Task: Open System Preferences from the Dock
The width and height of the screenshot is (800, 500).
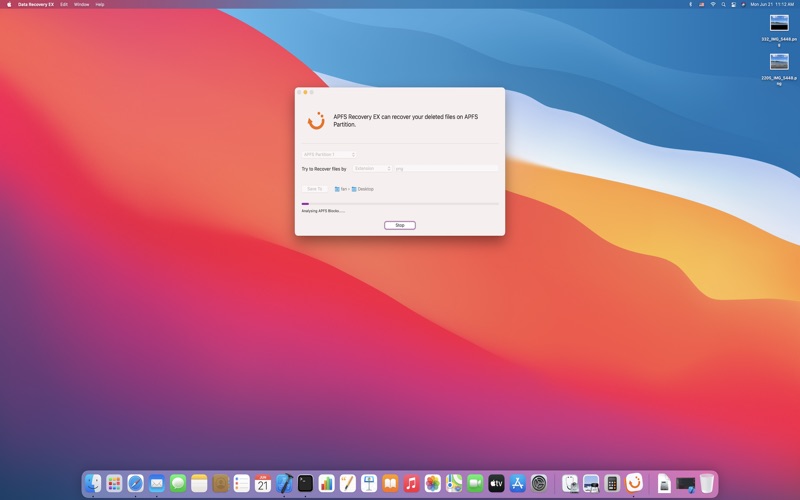Action: click(539, 483)
